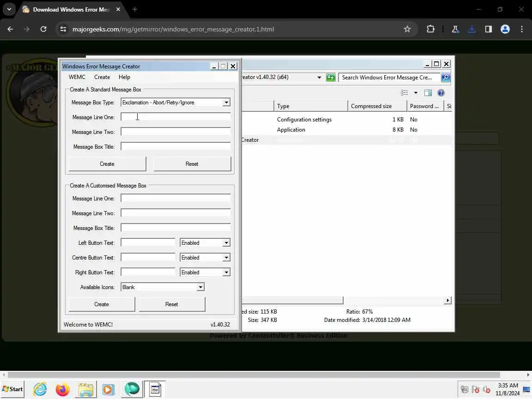Image resolution: width=532 pixels, height=399 pixels.
Task: Click the Right Button Text field
Action: [148, 272]
